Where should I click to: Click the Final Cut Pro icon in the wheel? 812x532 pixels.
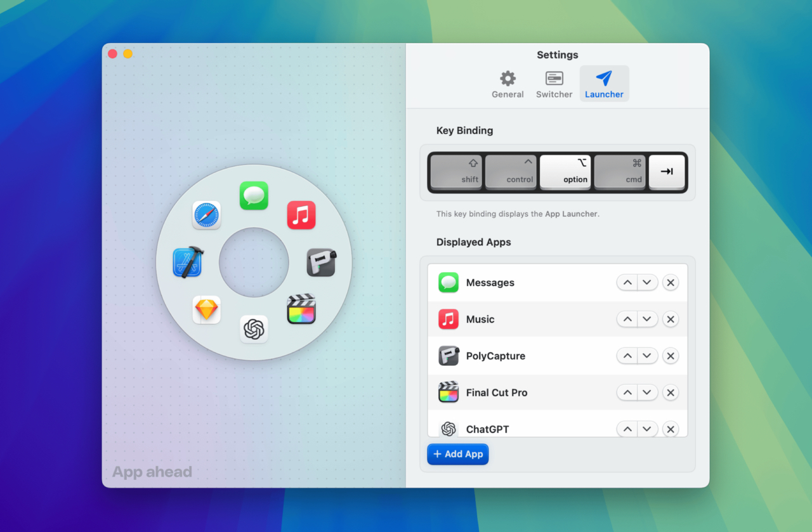(x=301, y=309)
